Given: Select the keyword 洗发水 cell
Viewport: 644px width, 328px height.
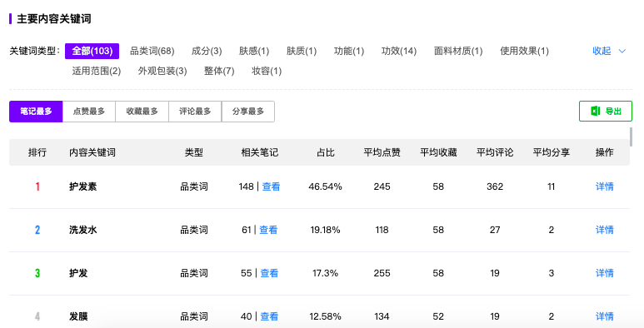Looking at the screenshot, I should (x=83, y=230).
